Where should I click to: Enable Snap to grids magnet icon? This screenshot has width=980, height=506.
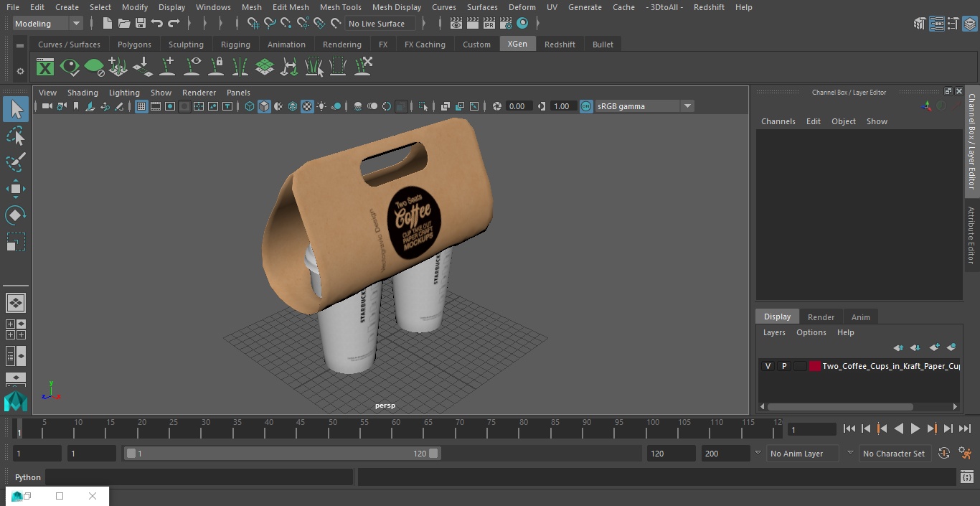pyautogui.click(x=253, y=24)
